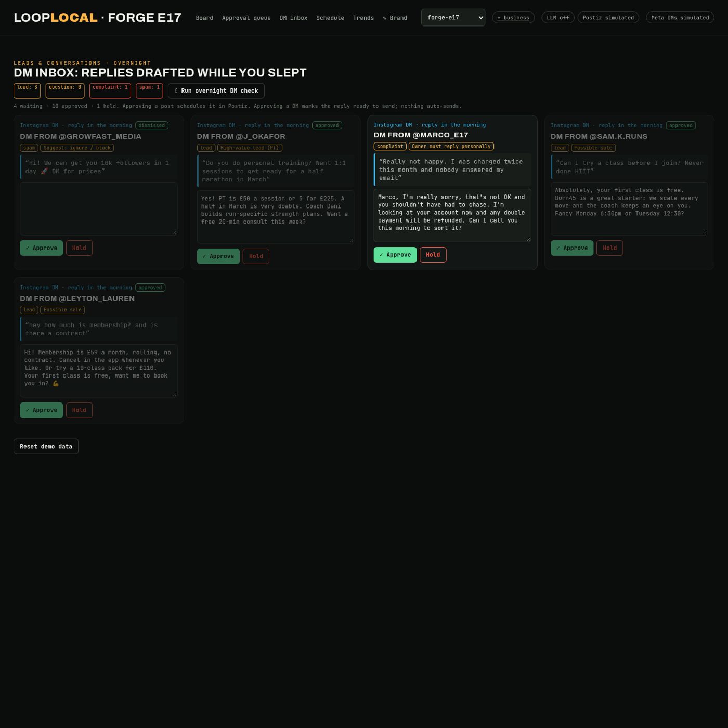Expand the forge-e17 business dropdown
The image size is (728, 728).
[453, 18]
